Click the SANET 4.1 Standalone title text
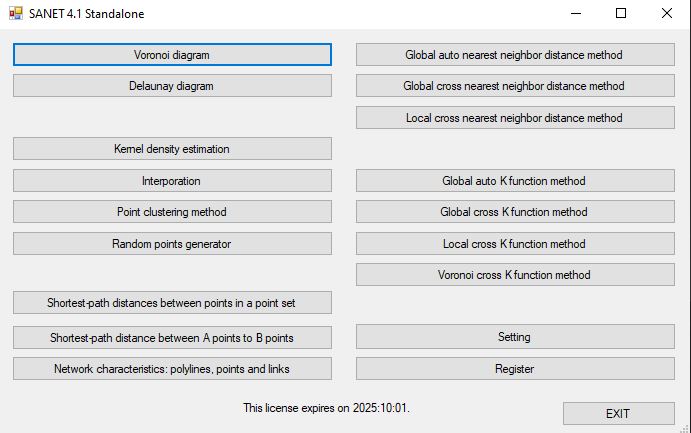Screen dimensions: 691x433 pyautogui.click(x=87, y=14)
